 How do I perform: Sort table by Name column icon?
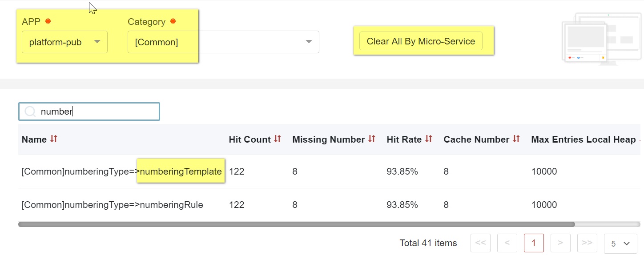tap(54, 139)
